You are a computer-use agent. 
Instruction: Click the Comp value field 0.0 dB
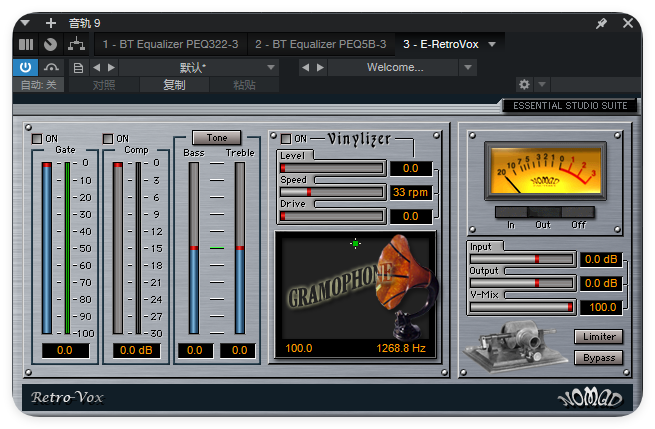(x=136, y=350)
